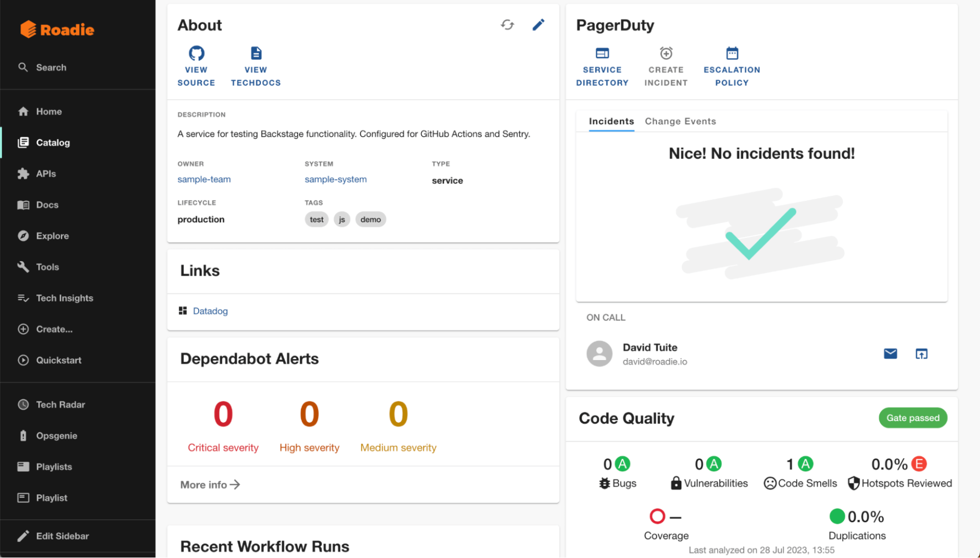Click the Coverage metric

(666, 525)
